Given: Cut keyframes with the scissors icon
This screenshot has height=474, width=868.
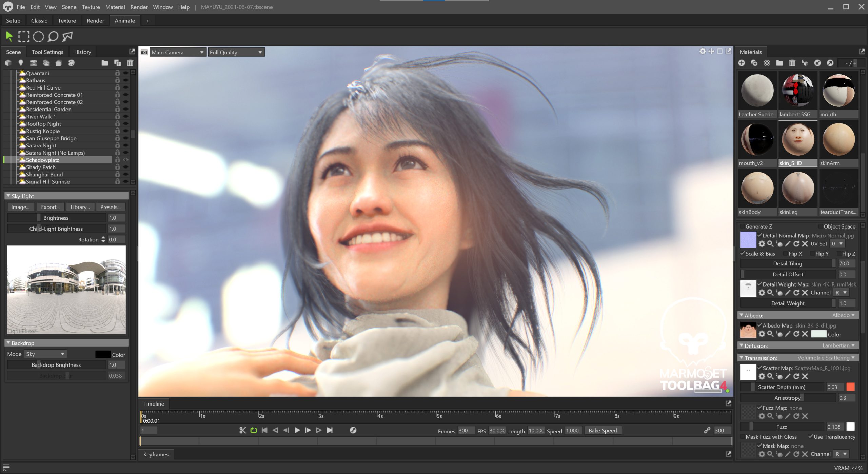Looking at the screenshot, I should [x=242, y=430].
